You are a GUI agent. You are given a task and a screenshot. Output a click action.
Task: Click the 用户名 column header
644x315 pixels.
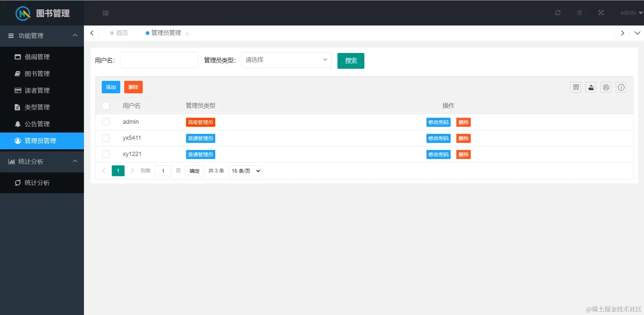131,106
